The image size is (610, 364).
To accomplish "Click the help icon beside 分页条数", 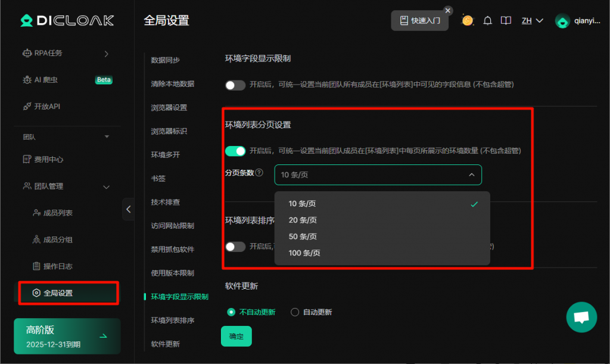I will [259, 173].
